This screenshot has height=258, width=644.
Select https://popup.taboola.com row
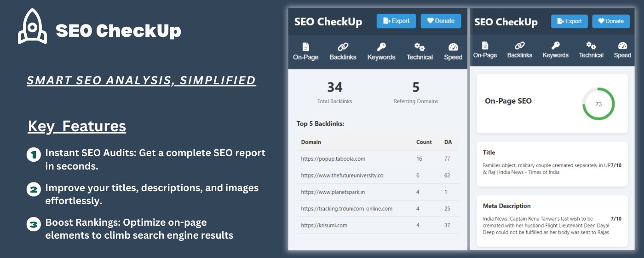click(x=378, y=159)
